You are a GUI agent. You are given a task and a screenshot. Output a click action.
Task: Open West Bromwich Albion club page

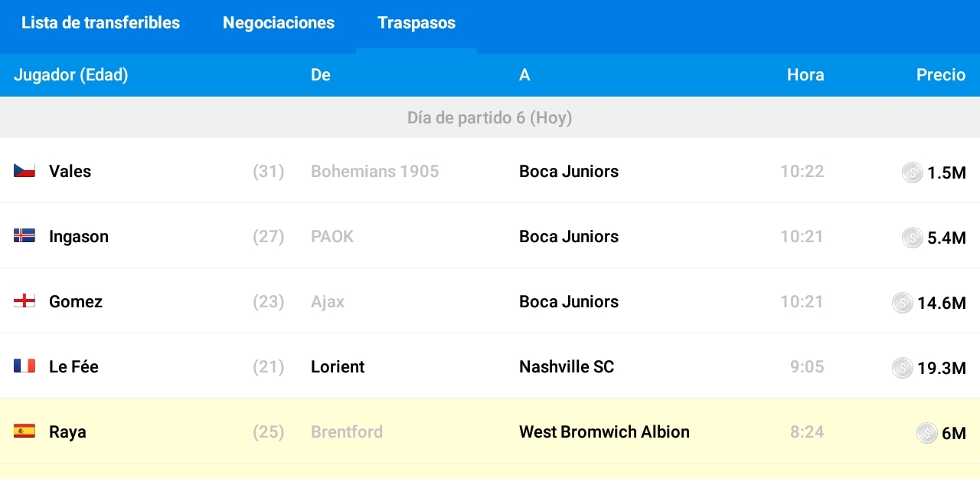(604, 432)
